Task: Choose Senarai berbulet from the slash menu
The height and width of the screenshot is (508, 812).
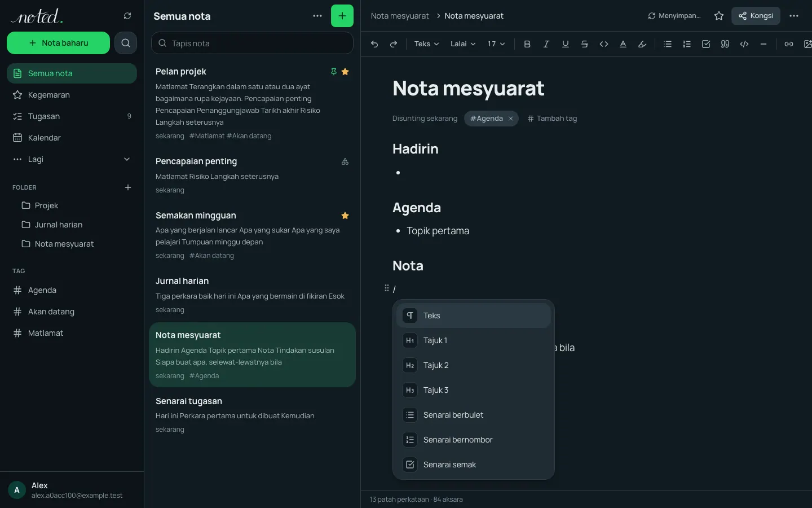Action: point(474,415)
